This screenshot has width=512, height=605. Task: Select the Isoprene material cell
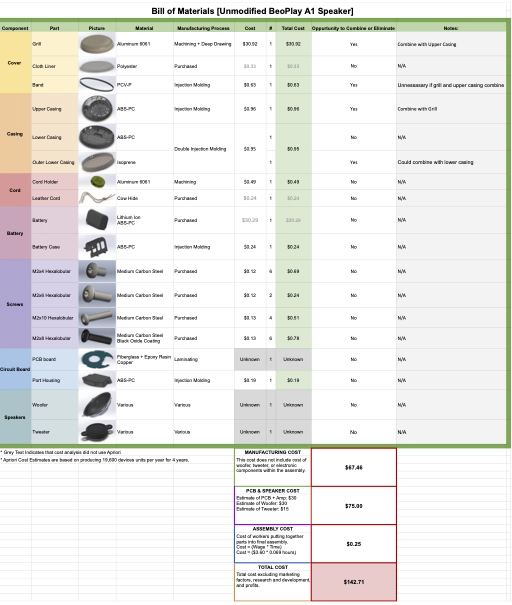pos(144,162)
